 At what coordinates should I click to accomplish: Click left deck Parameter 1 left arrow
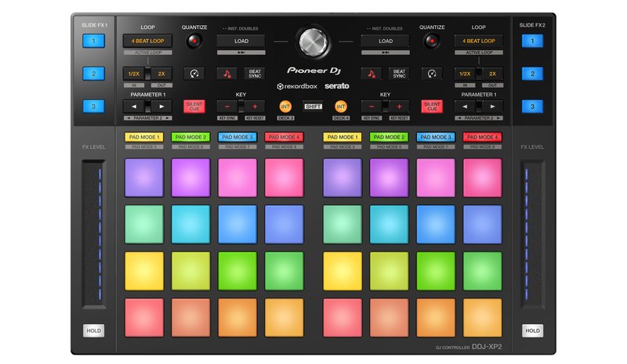coord(134,106)
